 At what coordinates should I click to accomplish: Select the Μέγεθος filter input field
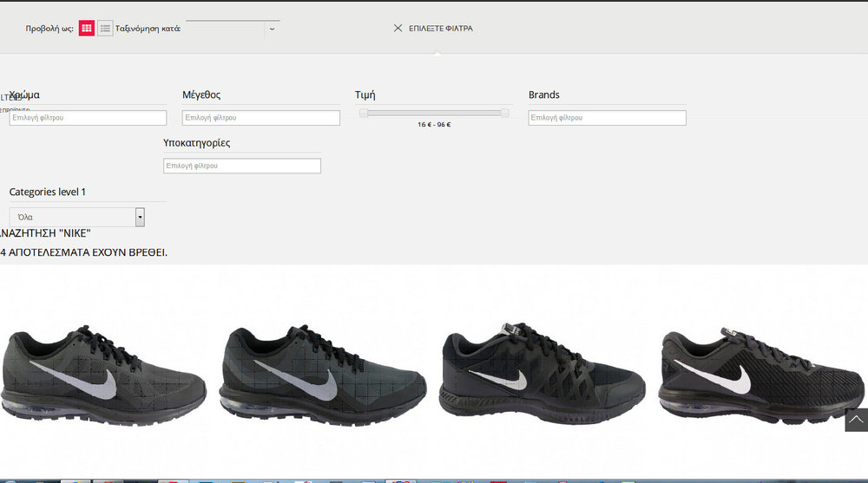tap(260, 118)
